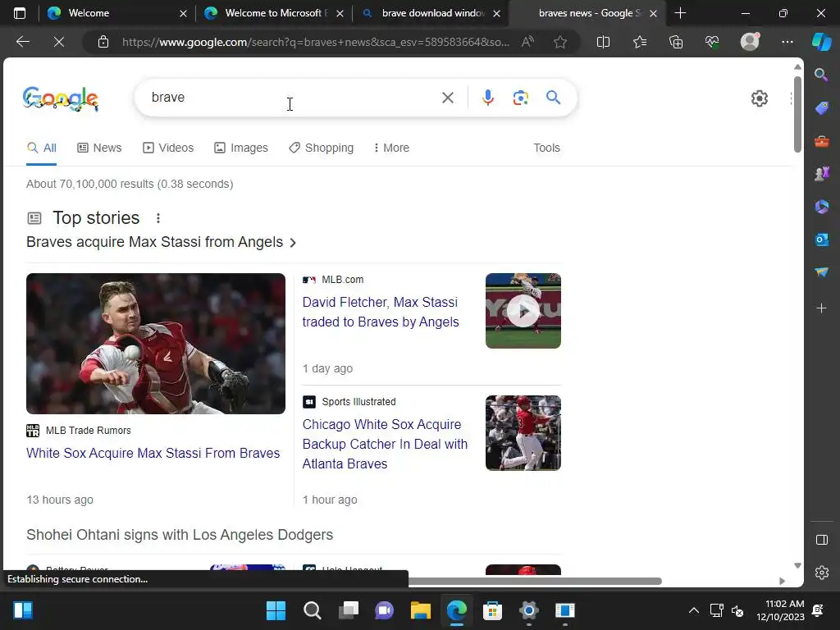This screenshot has width=840, height=630.
Task: Stop loading the page
Action: click(59, 42)
